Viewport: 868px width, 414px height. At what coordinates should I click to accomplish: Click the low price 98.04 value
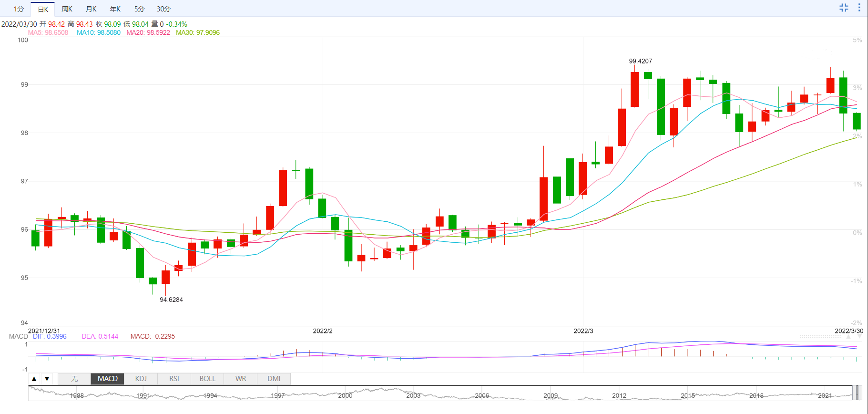tap(141, 24)
